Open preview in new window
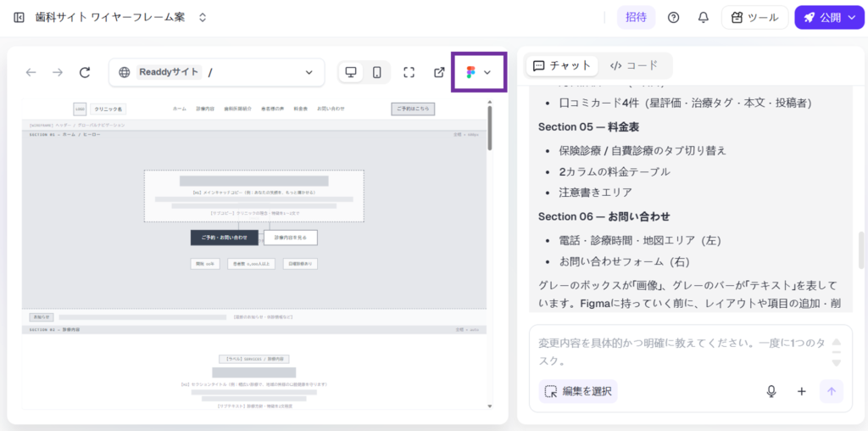868x431 pixels. [439, 72]
